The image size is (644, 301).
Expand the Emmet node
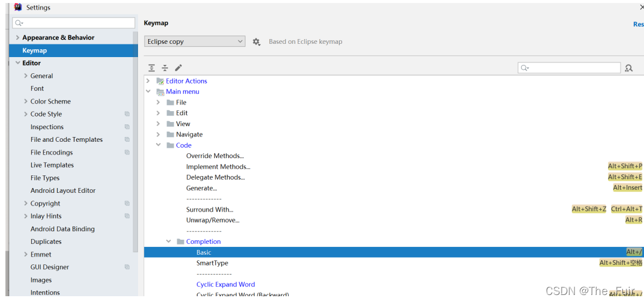[26, 254]
